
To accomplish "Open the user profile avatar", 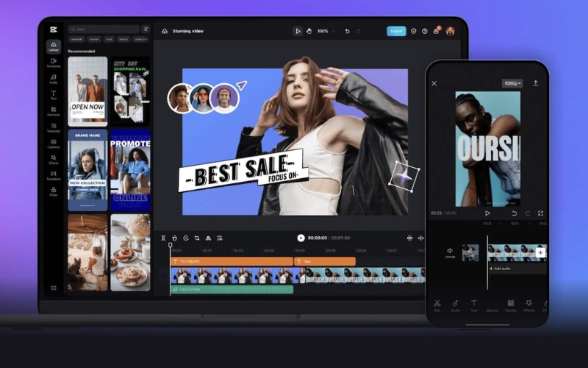I will coord(451,31).
